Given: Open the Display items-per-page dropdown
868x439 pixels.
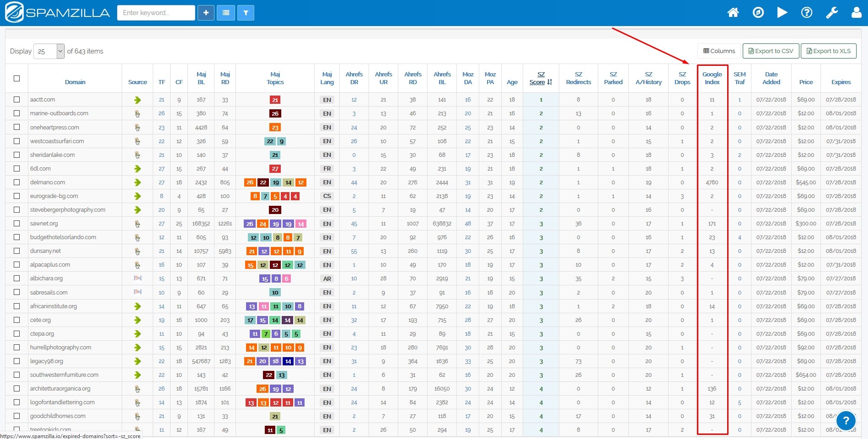Looking at the screenshot, I should 49,51.
